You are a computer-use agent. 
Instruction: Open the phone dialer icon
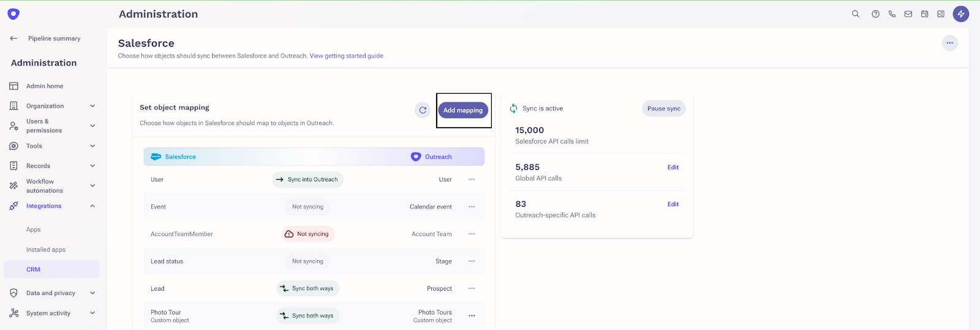[x=892, y=13]
